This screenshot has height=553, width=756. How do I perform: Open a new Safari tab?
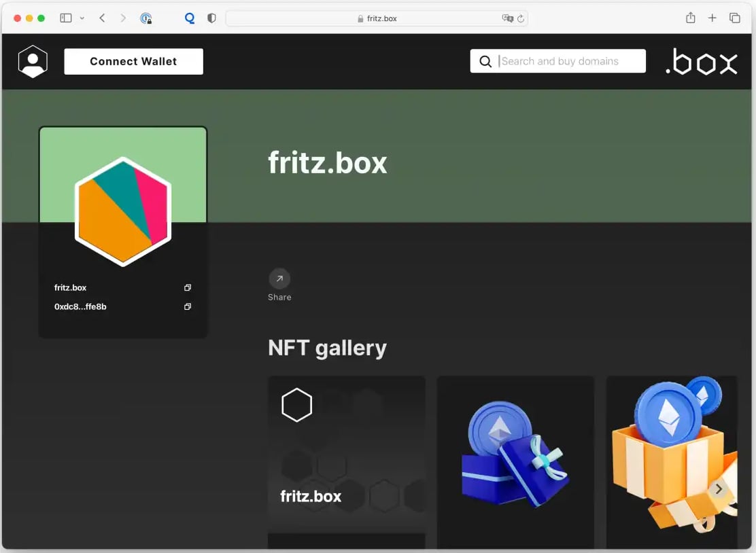coord(712,18)
